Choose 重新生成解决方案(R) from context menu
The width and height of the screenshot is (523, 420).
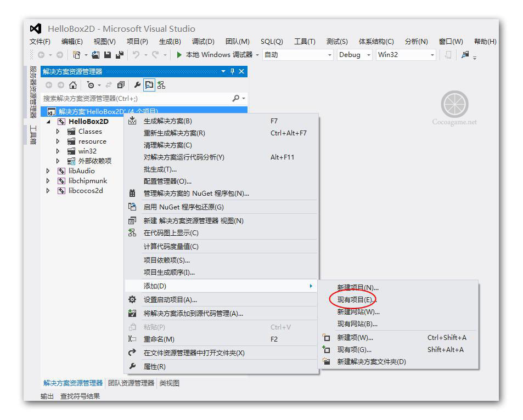click(x=222, y=133)
